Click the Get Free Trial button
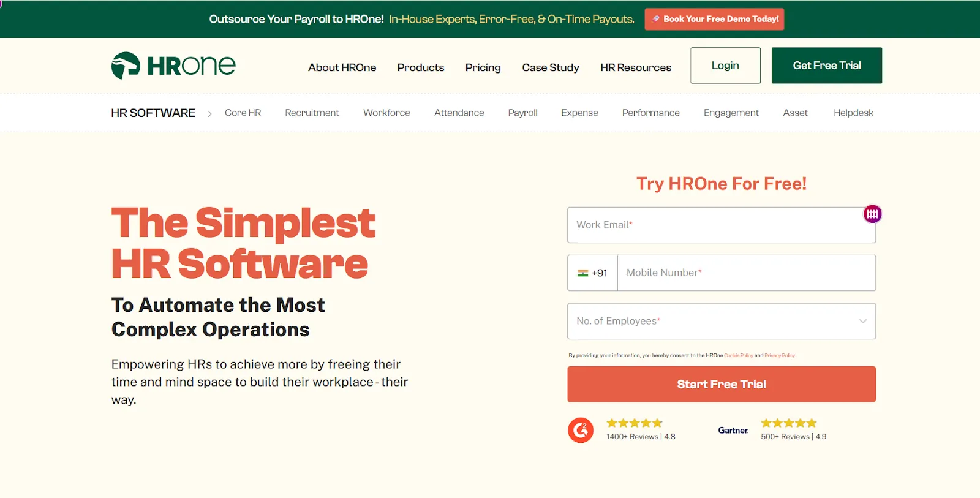This screenshot has width=980, height=498. [x=827, y=66]
